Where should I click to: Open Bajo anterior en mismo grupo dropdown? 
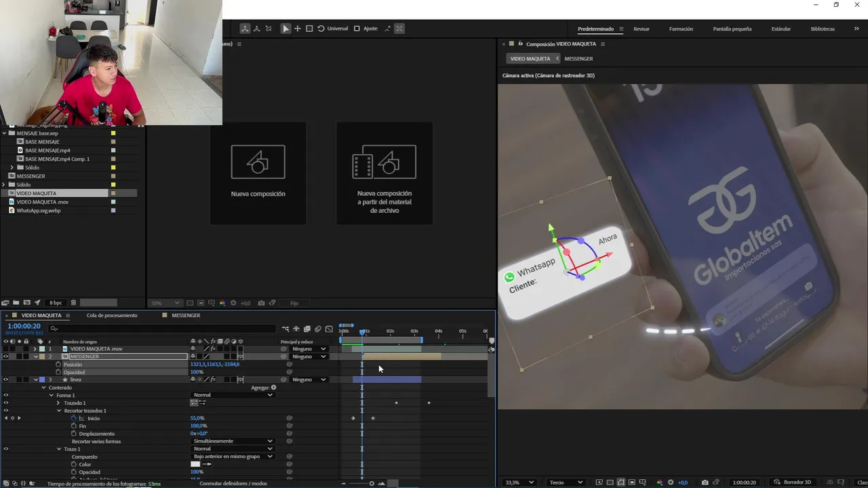[x=233, y=456]
